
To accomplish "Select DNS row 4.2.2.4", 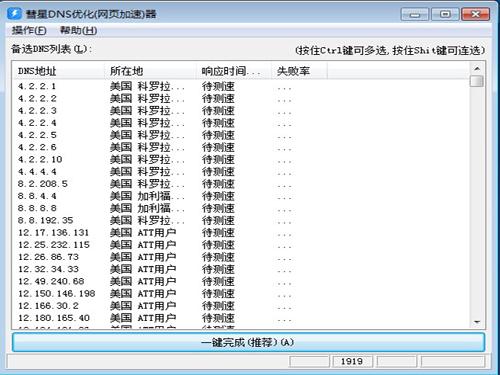I will [241, 123].
